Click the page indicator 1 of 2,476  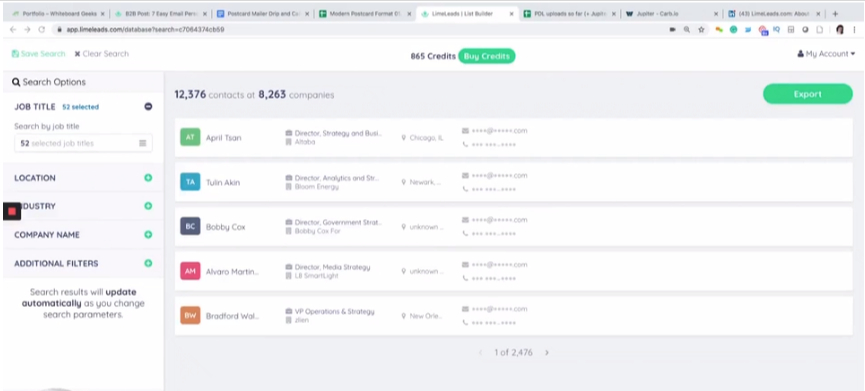(514, 352)
